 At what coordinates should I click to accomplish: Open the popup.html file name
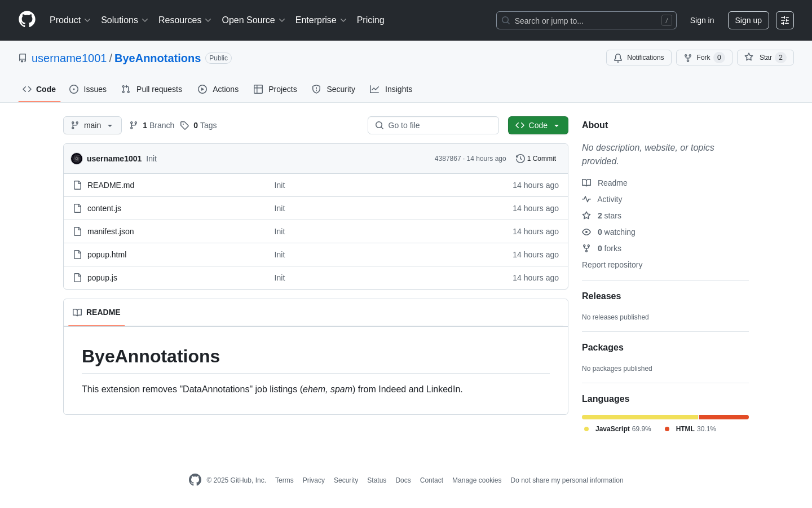tap(107, 255)
